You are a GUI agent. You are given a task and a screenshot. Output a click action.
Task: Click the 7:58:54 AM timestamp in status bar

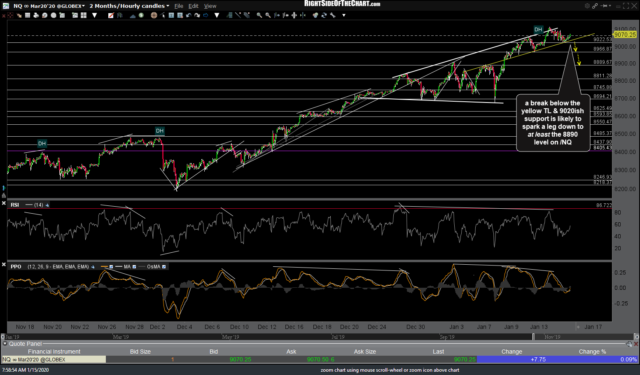point(25,370)
